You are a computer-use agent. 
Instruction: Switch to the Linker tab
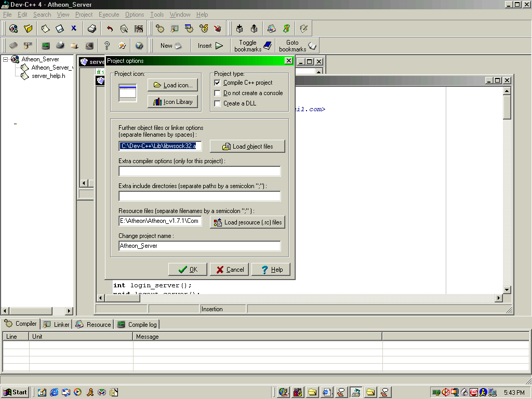point(56,324)
